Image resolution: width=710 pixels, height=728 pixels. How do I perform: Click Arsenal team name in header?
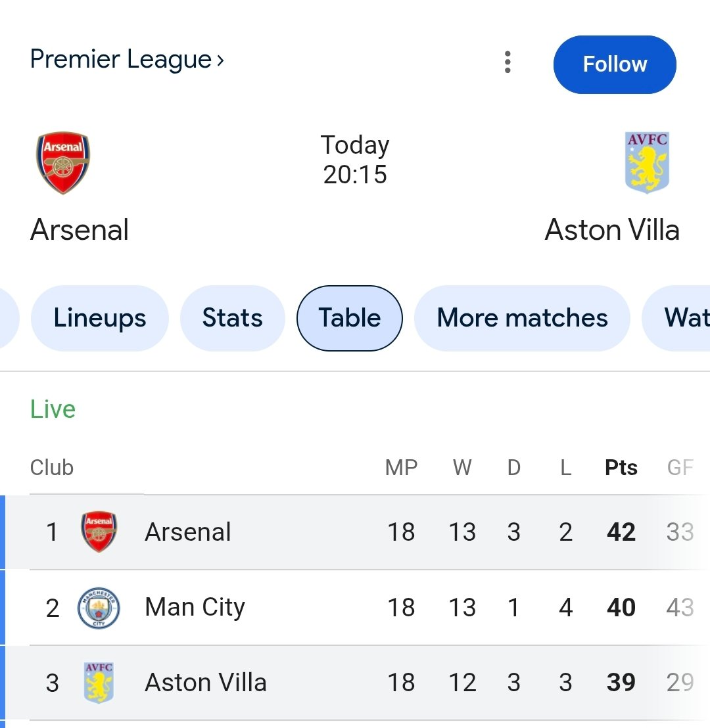pyautogui.click(x=80, y=230)
